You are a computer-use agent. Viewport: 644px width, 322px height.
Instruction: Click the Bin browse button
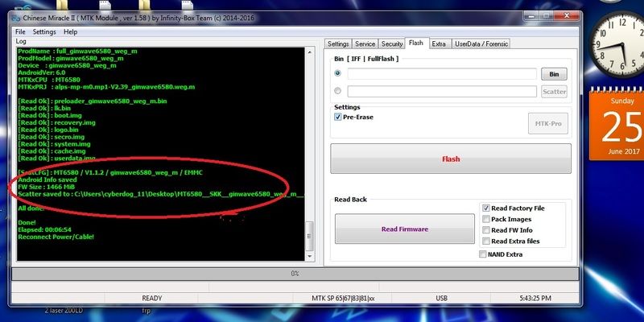tap(554, 74)
